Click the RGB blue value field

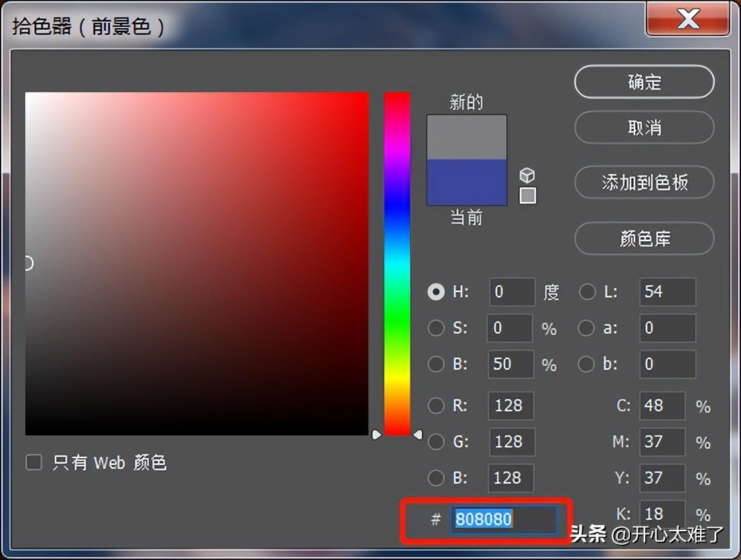tap(511, 478)
